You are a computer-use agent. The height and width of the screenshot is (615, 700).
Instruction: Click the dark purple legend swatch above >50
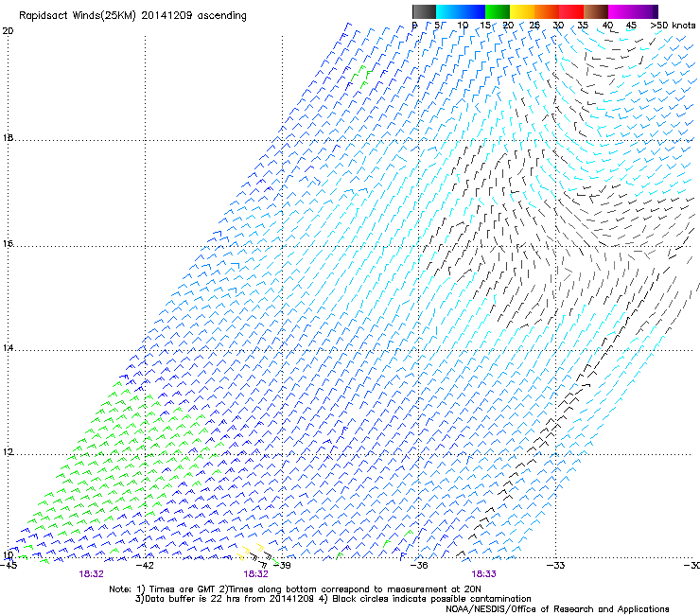coord(655,11)
